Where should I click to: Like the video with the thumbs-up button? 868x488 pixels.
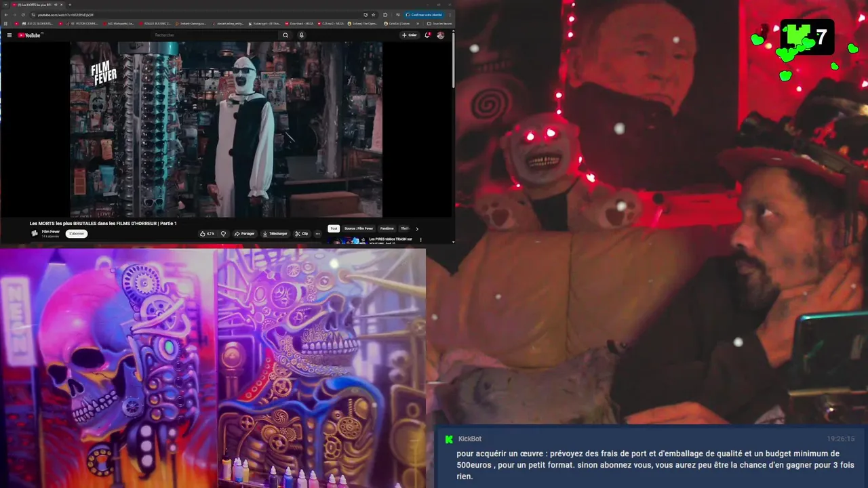coord(208,234)
